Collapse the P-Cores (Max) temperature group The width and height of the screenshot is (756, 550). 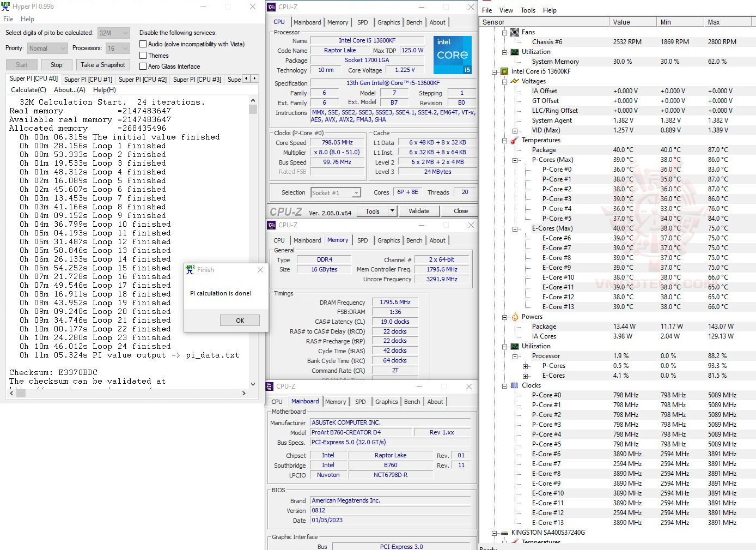coord(515,160)
